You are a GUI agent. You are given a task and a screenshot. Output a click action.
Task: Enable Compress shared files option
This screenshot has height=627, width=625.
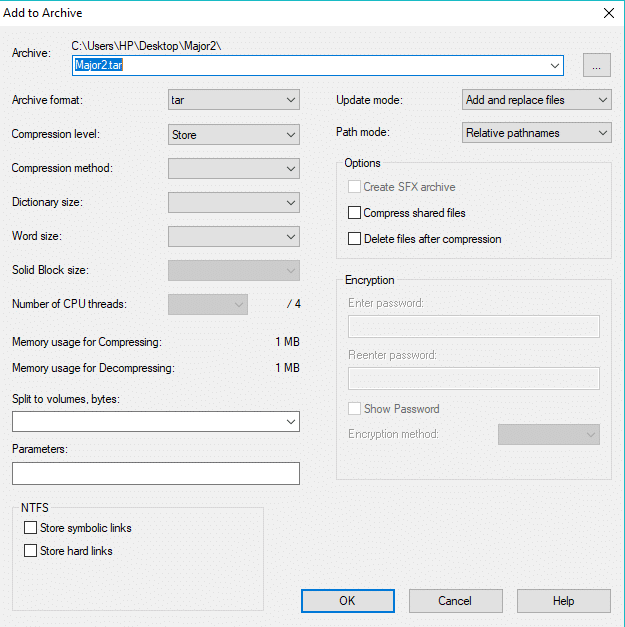(354, 213)
